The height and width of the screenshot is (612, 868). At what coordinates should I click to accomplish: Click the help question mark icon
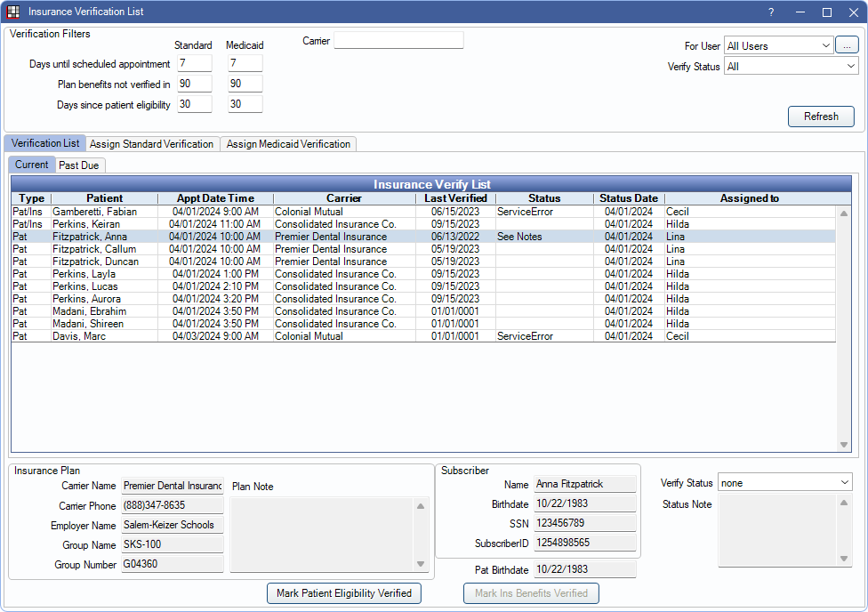click(x=771, y=12)
